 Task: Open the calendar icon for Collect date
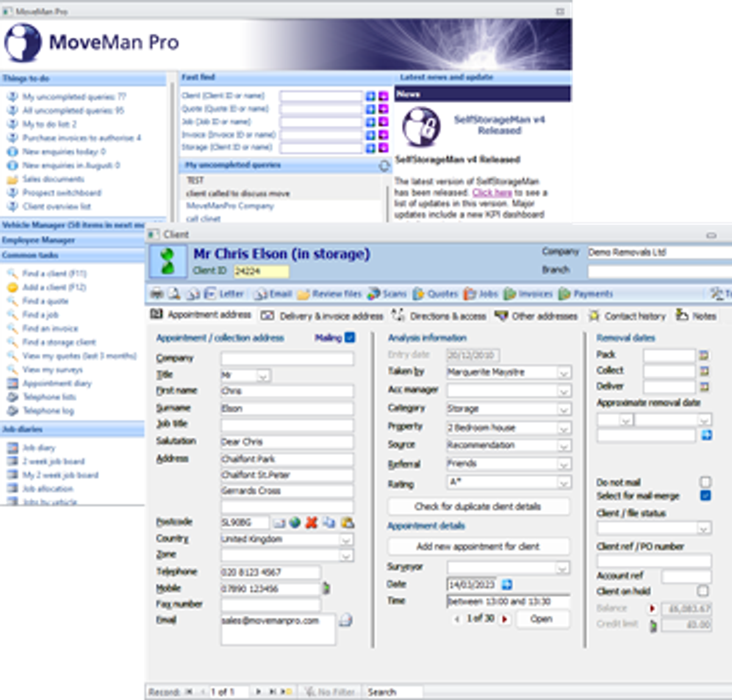pyautogui.click(x=704, y=371)
